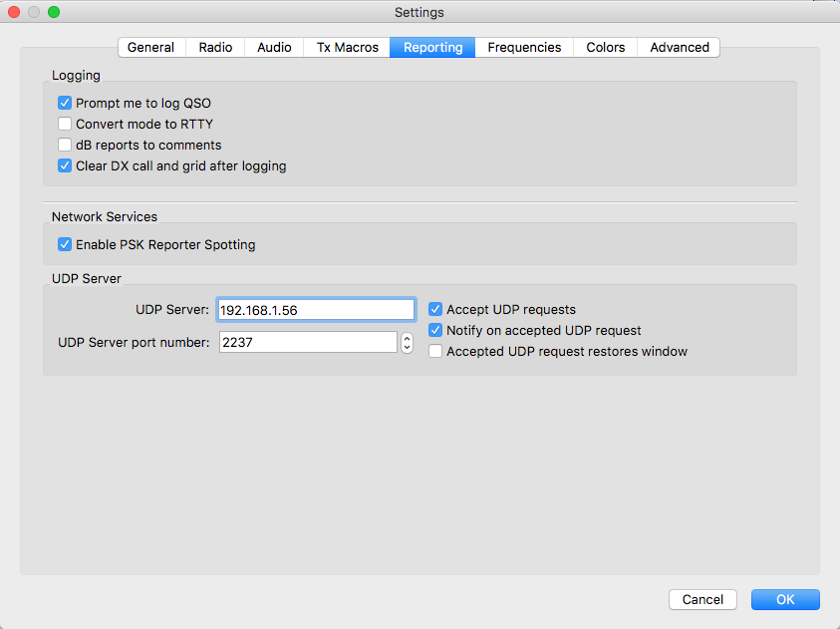840x629 pixels.
Task: Click the UDP Server port number field
Action: click(x=308, y=342)
